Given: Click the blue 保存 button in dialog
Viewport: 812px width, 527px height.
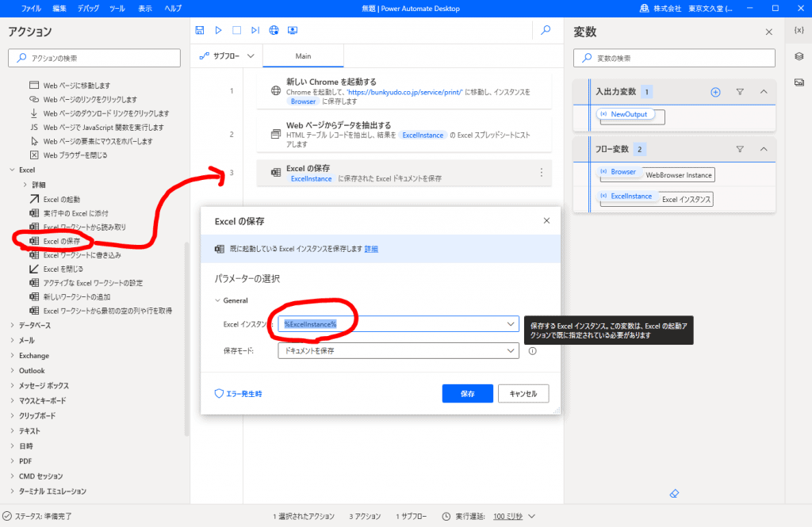Looking at the screenshot, I should coord(467,394).
